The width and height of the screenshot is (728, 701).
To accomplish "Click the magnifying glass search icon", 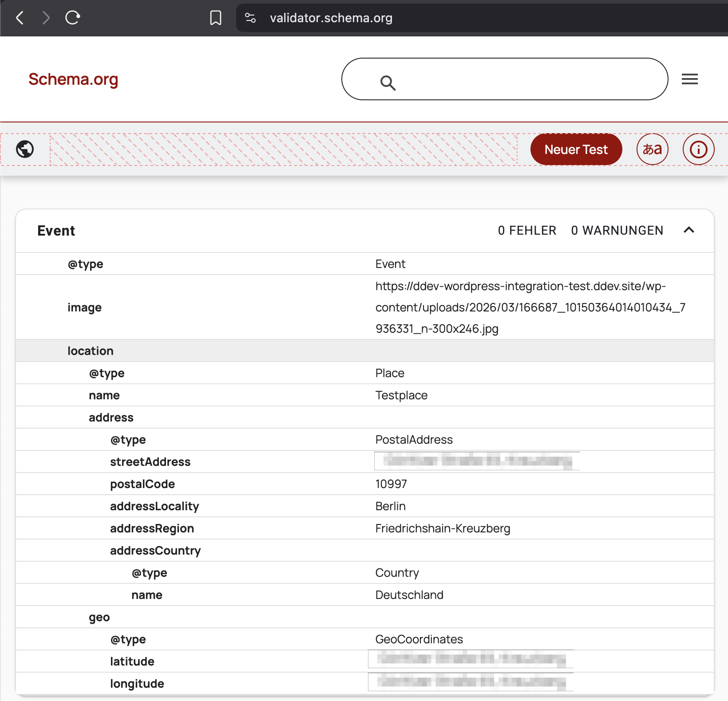I will 388,83.
